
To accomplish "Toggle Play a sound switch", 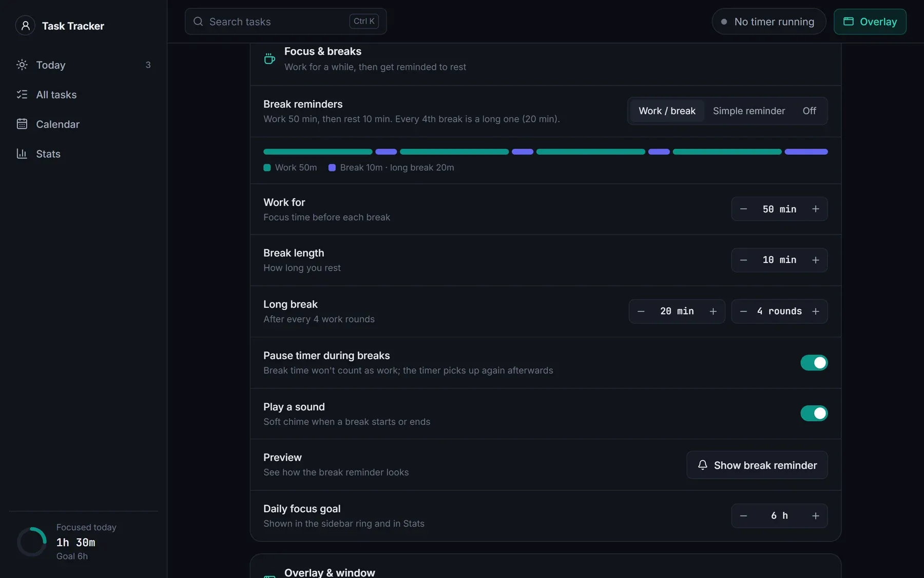I will 814,413.
